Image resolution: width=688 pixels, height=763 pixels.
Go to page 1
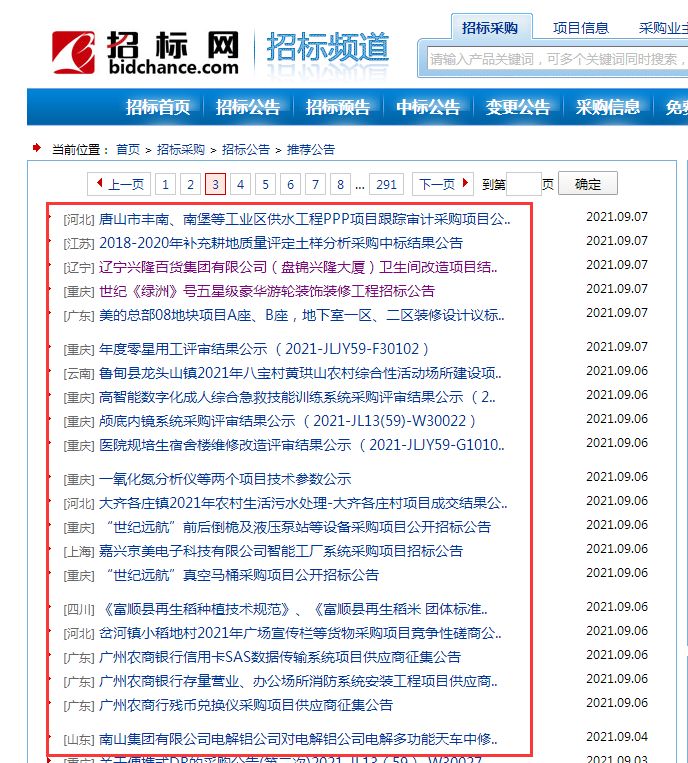pyautogui.click(x=165, y=184)
